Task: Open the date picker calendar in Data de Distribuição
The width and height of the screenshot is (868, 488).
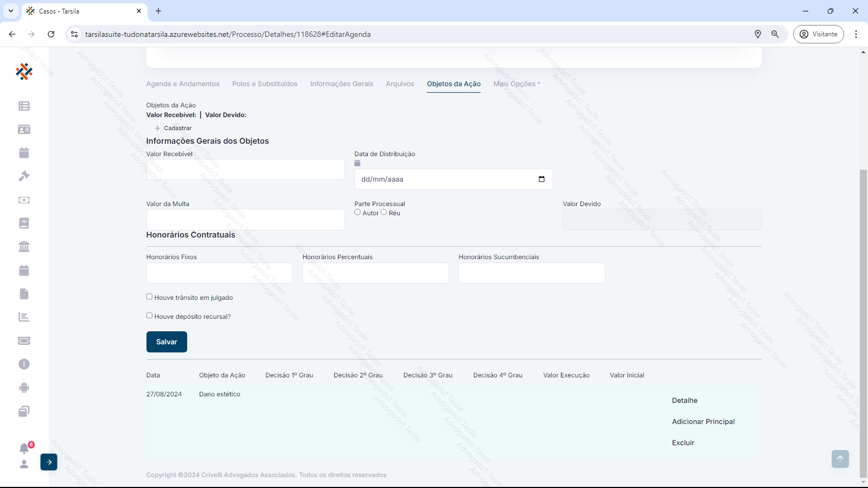Action: click(x=541, y=179)
